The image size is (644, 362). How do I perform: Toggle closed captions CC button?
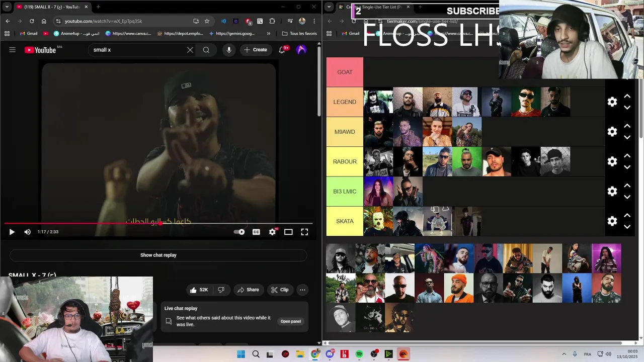[256, 232]
